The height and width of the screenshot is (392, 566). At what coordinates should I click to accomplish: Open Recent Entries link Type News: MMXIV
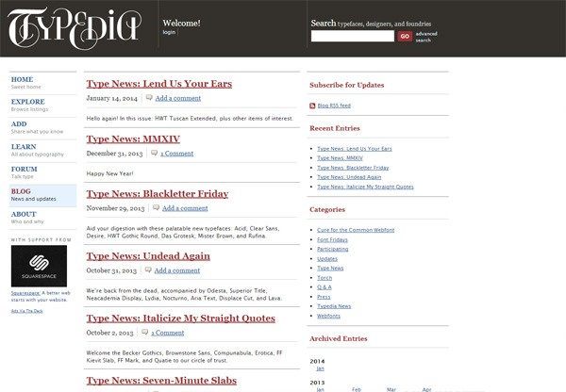click(340, 158)
